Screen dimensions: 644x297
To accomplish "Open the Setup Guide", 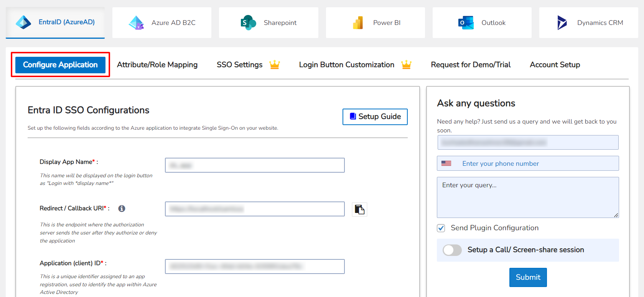I will coord(375,117).
